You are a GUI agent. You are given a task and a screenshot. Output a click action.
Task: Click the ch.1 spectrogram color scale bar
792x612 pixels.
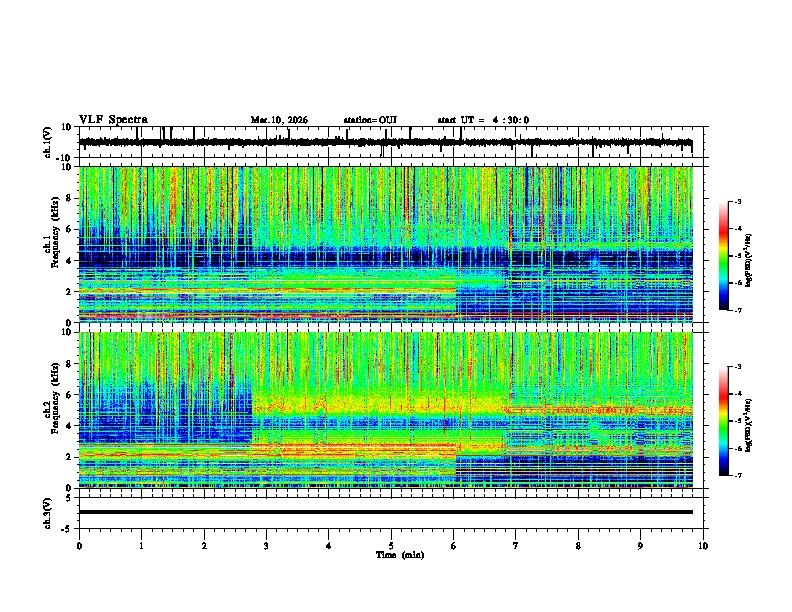[x=723, y=255]
